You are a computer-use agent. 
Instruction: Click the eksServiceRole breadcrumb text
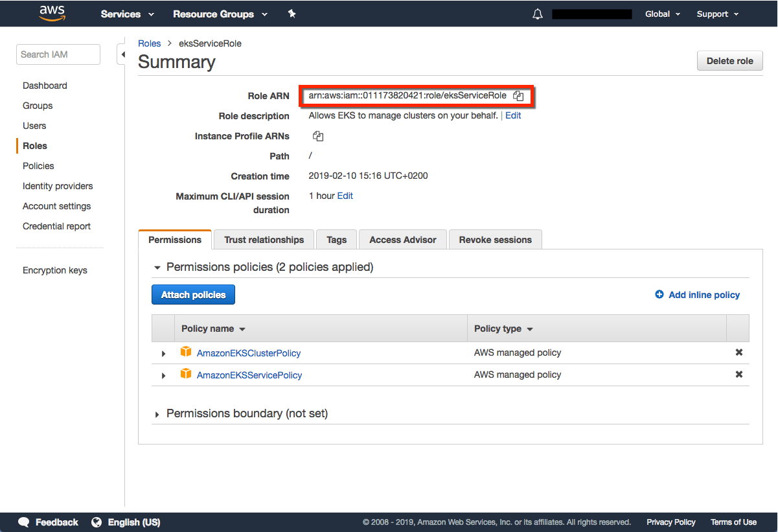(211, 43)
